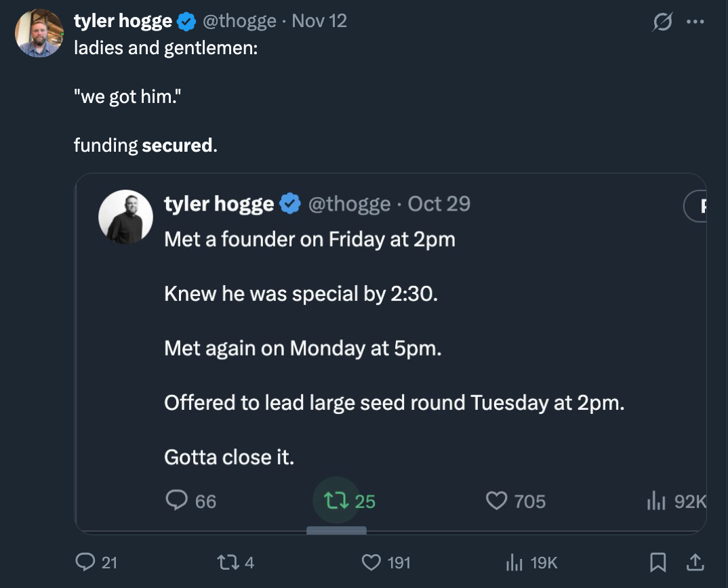728x588 pixels.
Task: Click tyler hogge's blue verified badge
Action: 184,20
